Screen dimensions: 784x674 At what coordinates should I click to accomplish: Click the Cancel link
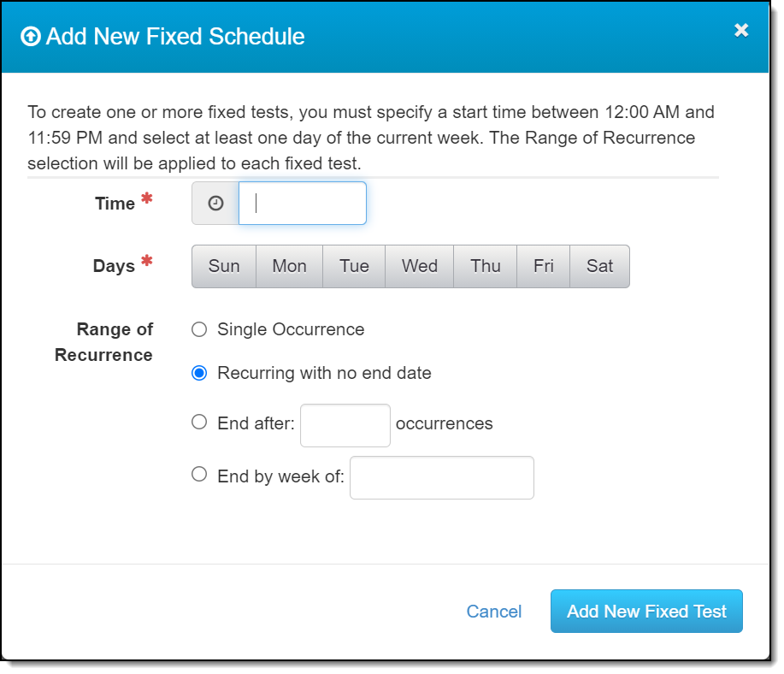point(494,612)
